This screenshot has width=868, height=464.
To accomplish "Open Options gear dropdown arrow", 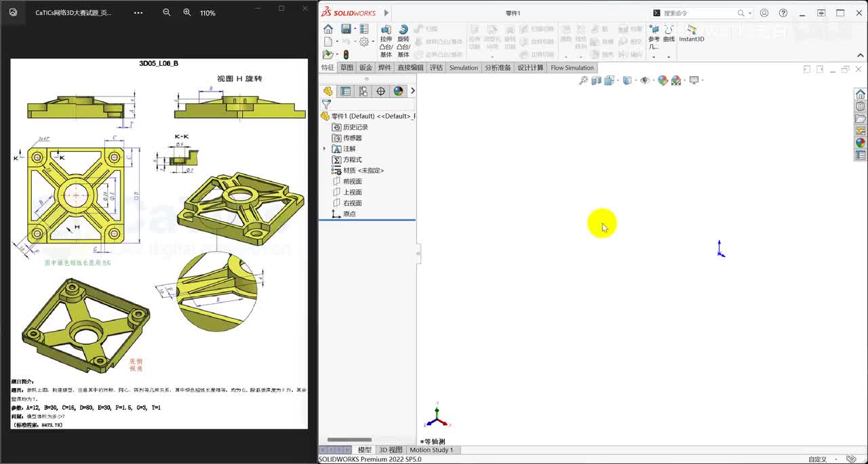I will tap(372, 42).
